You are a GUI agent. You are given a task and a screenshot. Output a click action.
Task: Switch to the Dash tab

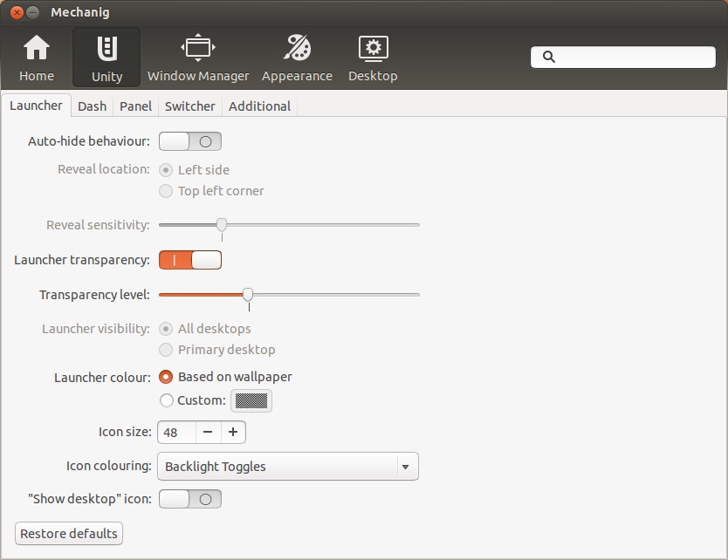coord(92,106)
